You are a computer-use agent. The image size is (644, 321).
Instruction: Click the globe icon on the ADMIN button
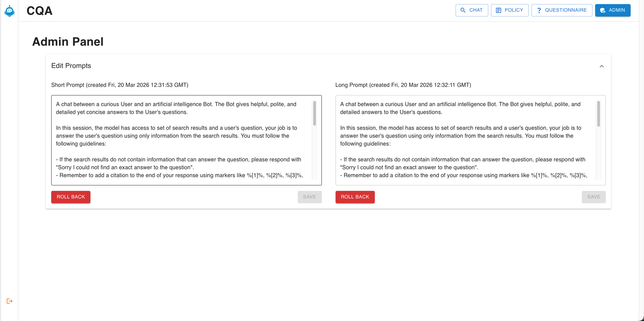click(x=602, y=10)
